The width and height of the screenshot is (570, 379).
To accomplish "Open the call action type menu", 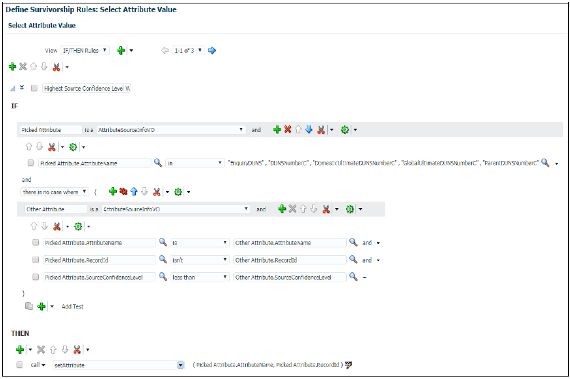I will (x=38, y=364).
